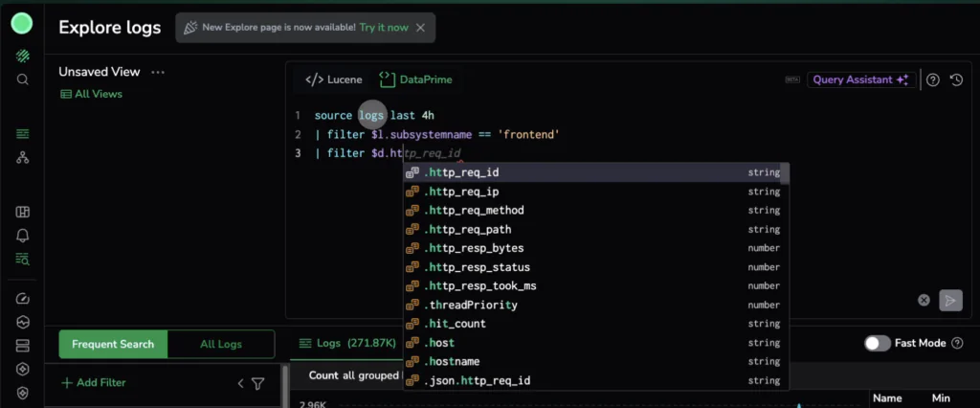This screenshot has width=980, height=408.
Task: Open the alerts bell icon in sidebar
Action: pos(22,236)
